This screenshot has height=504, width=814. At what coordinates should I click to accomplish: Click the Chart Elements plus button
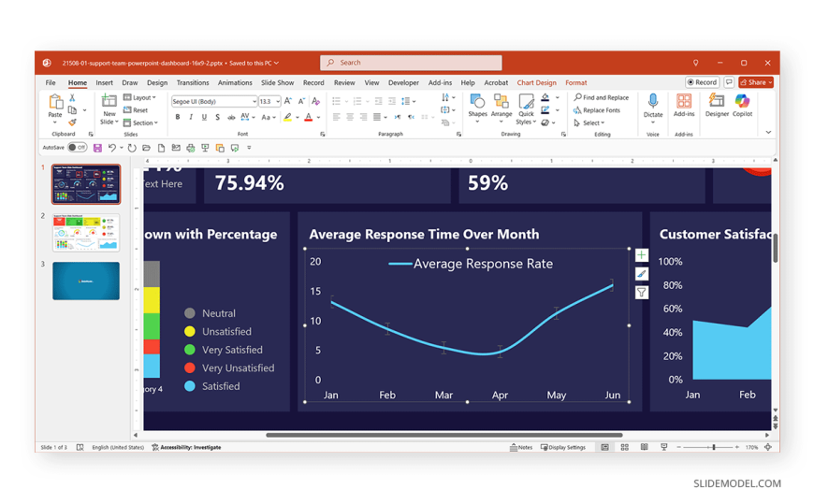642,255
